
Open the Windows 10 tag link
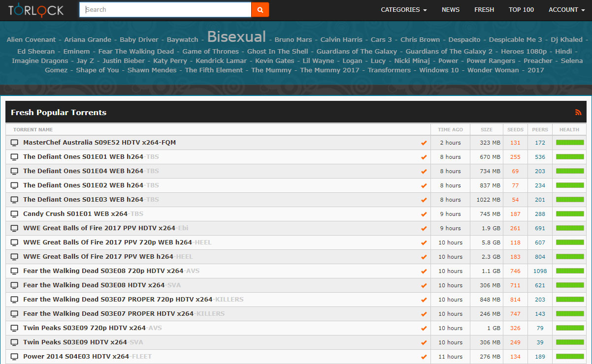click(x=439, y=70)
